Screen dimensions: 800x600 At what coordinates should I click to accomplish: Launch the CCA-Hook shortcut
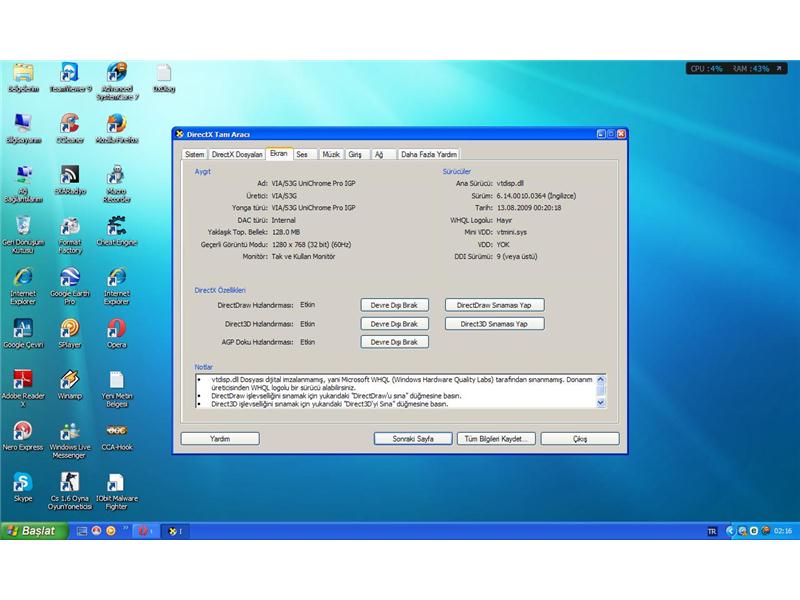coord(117,436)
